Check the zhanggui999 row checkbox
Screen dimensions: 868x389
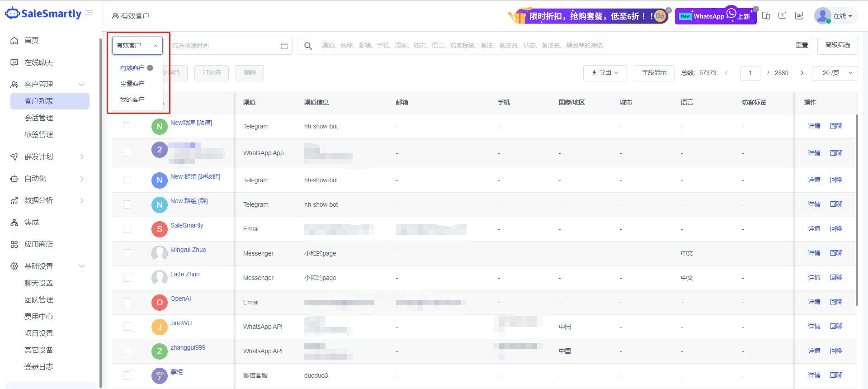127,351
